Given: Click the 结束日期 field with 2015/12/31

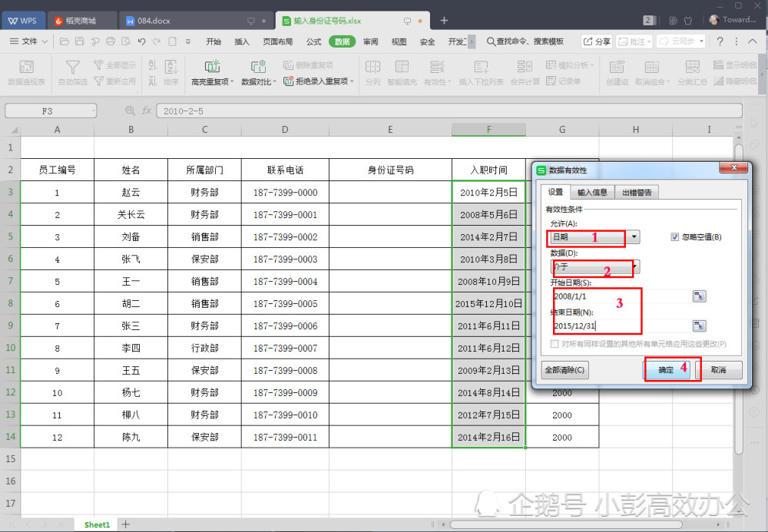Looking at the screenshot, I should tap(621, 326).
